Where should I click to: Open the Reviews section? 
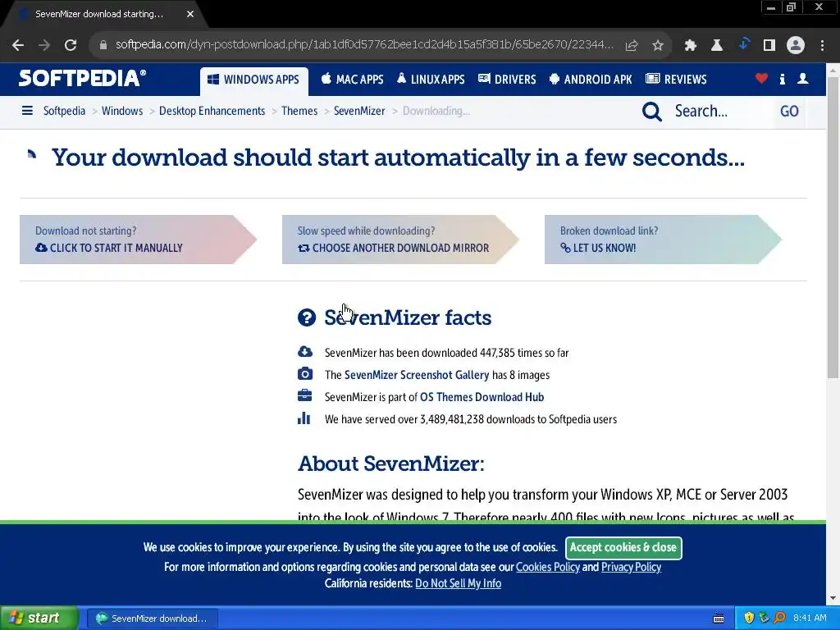point(676,80)
